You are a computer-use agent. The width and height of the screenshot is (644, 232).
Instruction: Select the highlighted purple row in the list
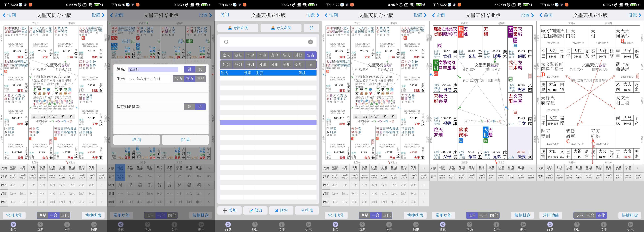point(268,123)
